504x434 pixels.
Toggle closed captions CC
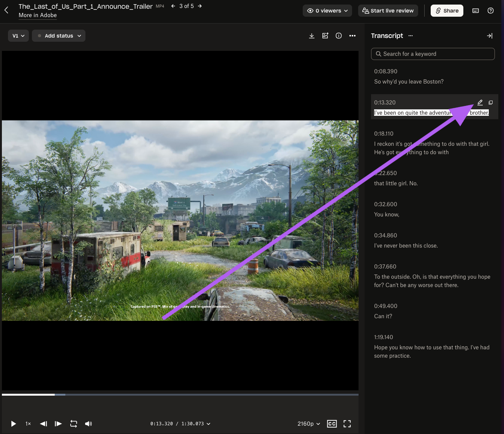[332, 424]
